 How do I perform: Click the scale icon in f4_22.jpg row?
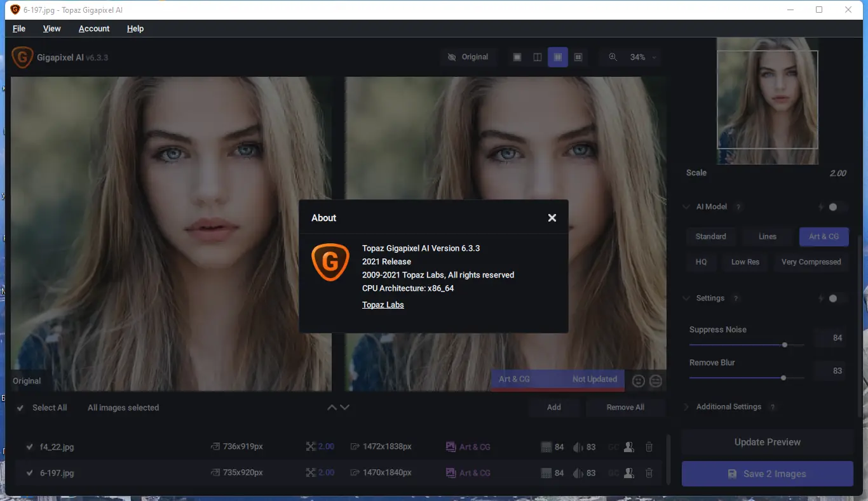pyautogui.click(x=311, y=447)
